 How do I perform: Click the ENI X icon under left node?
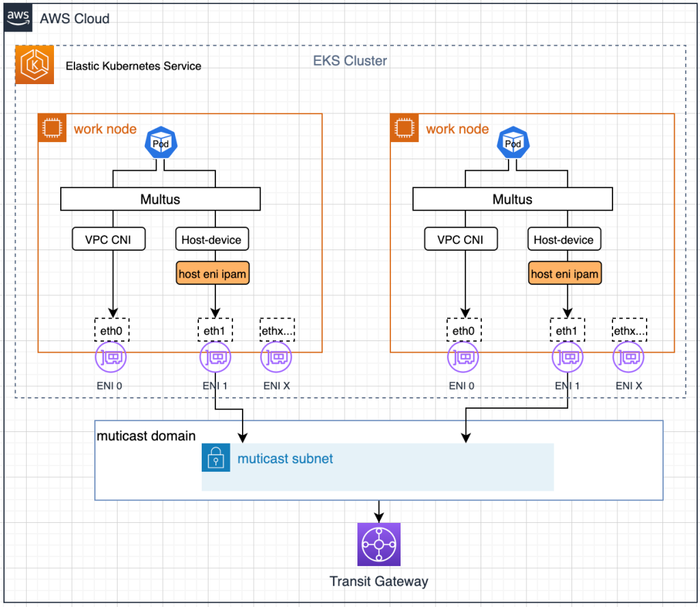pos(276,357)
